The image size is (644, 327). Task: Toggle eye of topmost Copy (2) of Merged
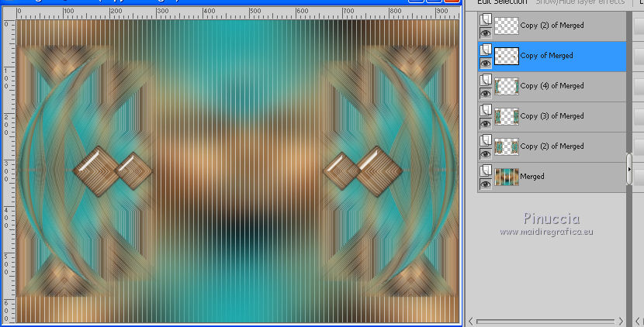pos(486,33)
